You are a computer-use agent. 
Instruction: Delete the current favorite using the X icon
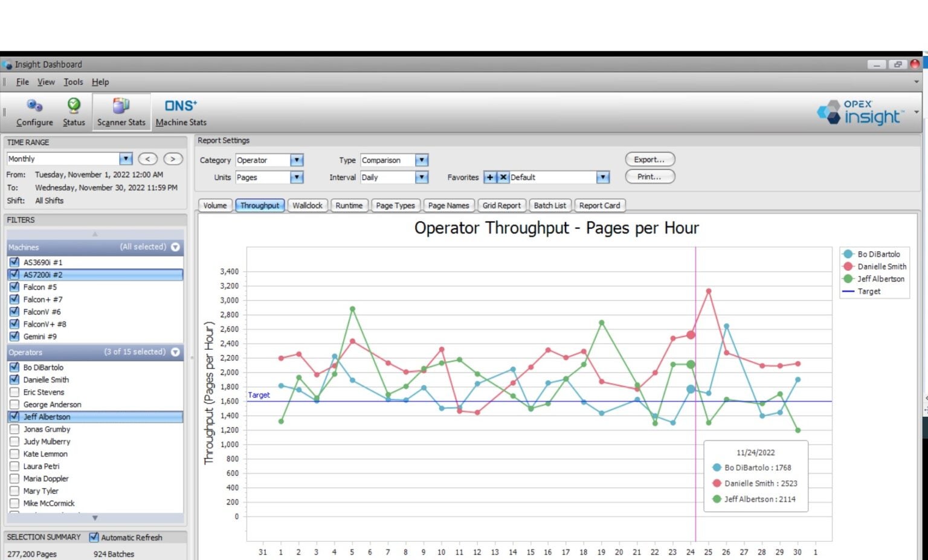tap(503, 177)
